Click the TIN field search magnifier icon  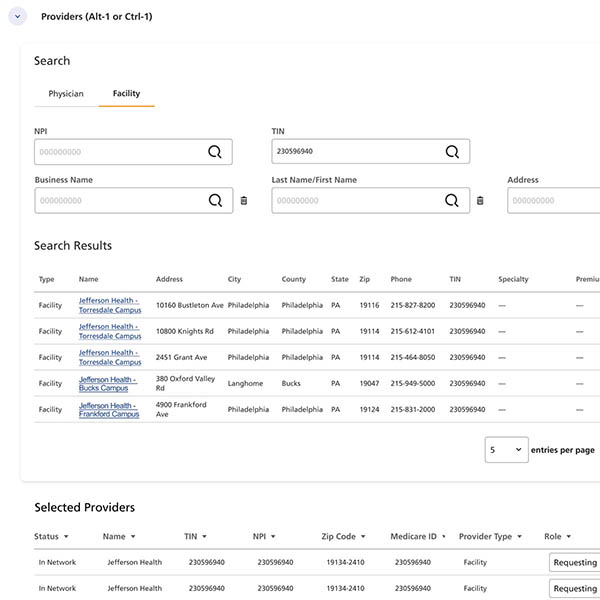coord(452,152)
